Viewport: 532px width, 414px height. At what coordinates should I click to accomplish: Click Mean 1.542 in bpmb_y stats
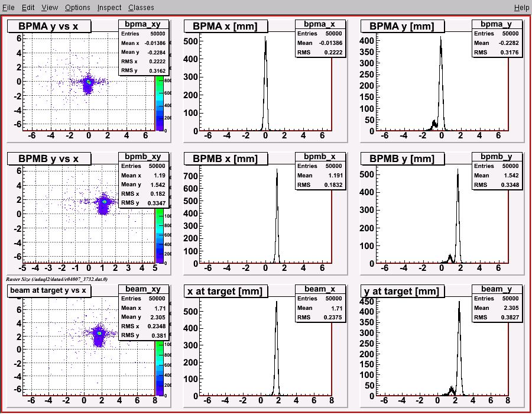(497, 176)
